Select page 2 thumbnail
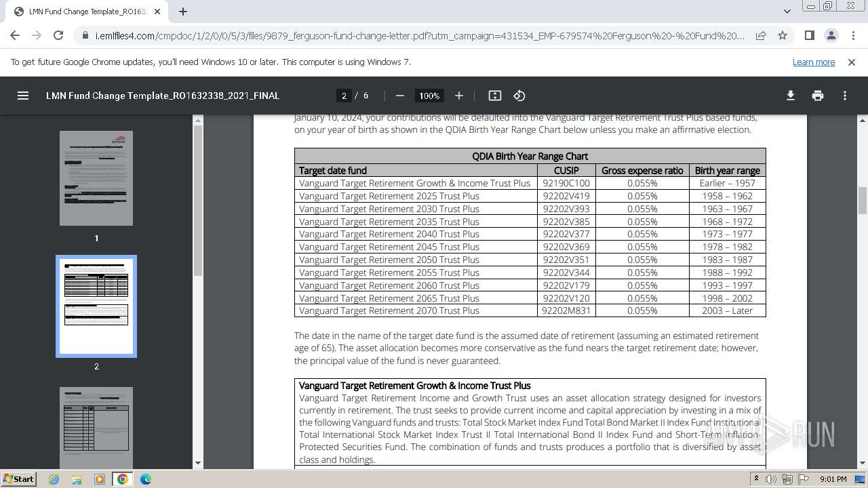868x488 pixels. pos(96,306)
